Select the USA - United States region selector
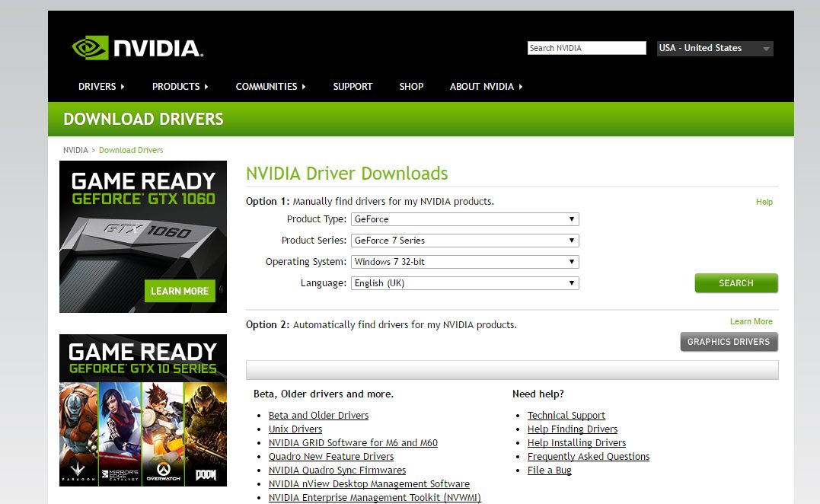The image size is (820, 504). 714,48
